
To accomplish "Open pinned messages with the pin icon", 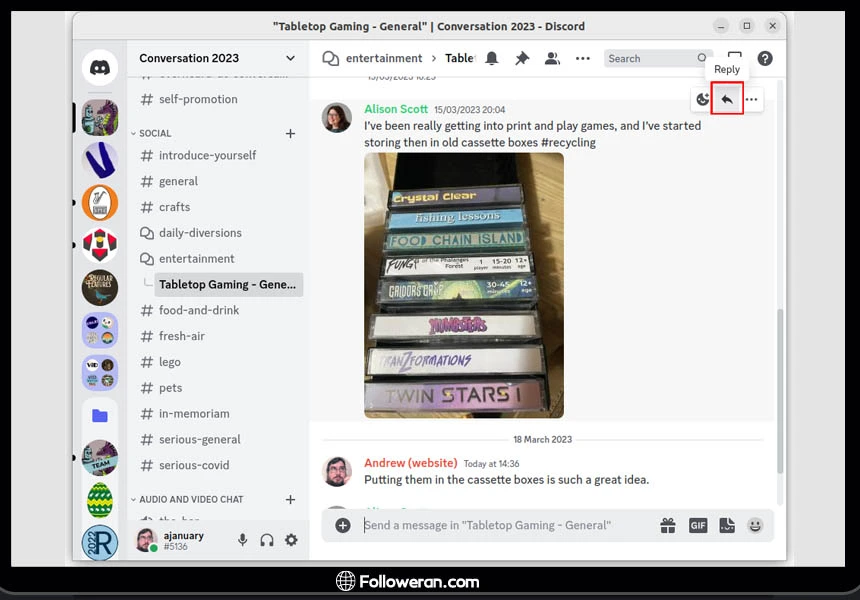I will click(x=522, y=59).
